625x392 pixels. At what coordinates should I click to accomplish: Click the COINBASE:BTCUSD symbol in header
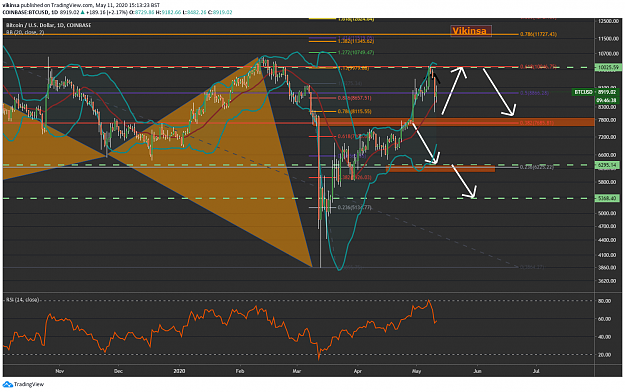coord(25,12)
